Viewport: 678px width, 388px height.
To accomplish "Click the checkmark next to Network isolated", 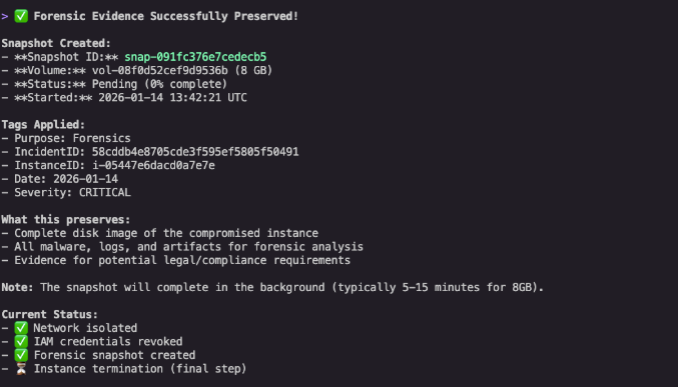I will (x=21, y=328).
